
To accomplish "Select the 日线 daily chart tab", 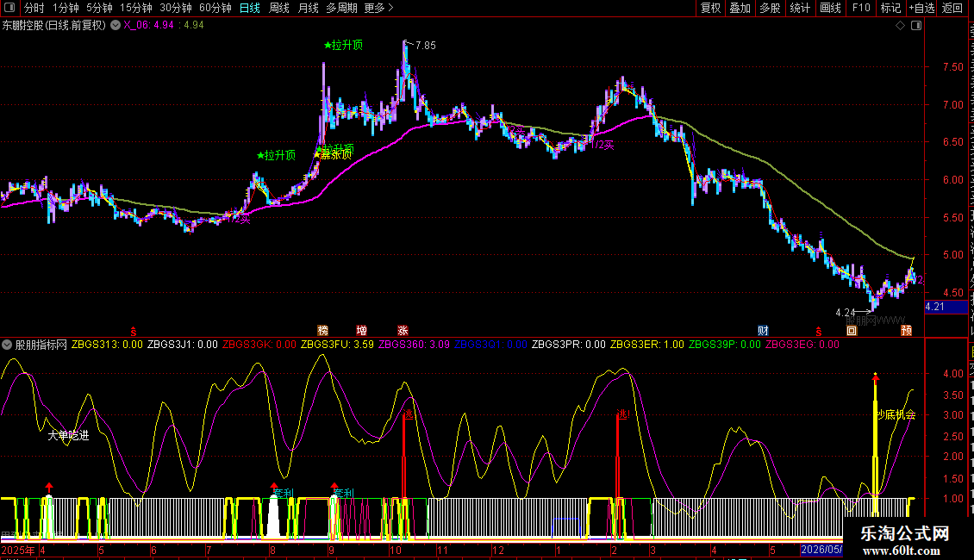I will click(250, 8).
